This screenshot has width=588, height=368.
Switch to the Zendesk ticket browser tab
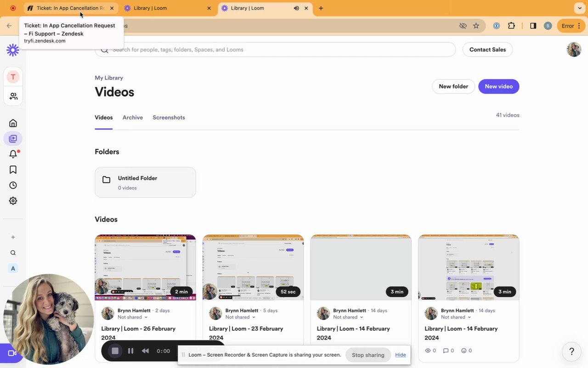coord(71,8)
